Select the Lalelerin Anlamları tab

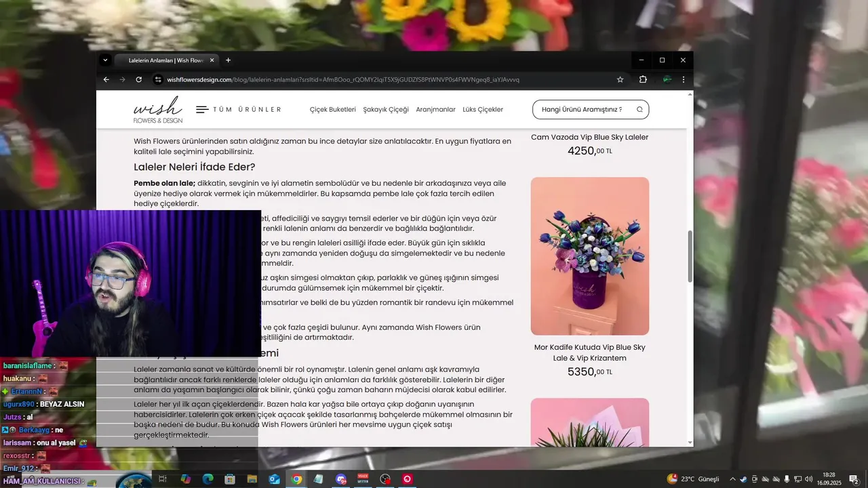tap(165, 60)
